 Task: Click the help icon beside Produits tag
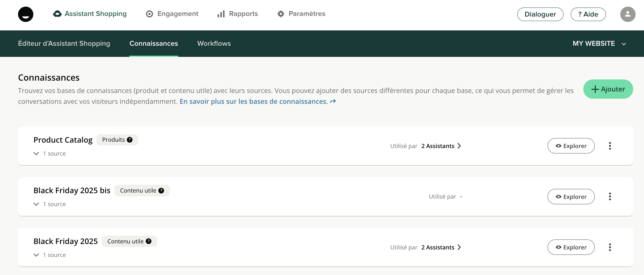pyautogui.click(x=130, y=140)
